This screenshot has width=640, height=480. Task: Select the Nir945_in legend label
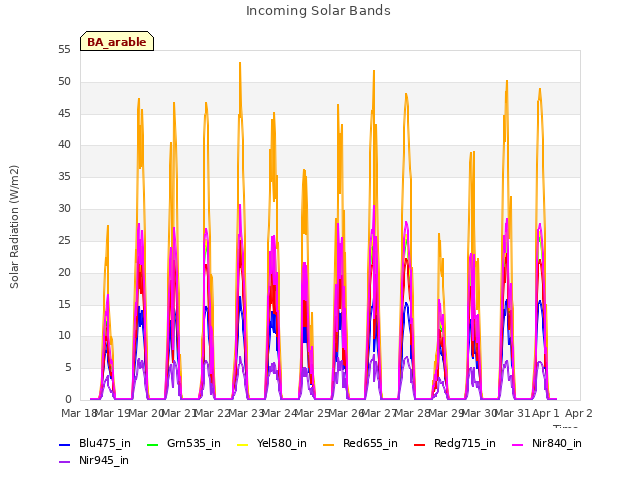[104, 460]
